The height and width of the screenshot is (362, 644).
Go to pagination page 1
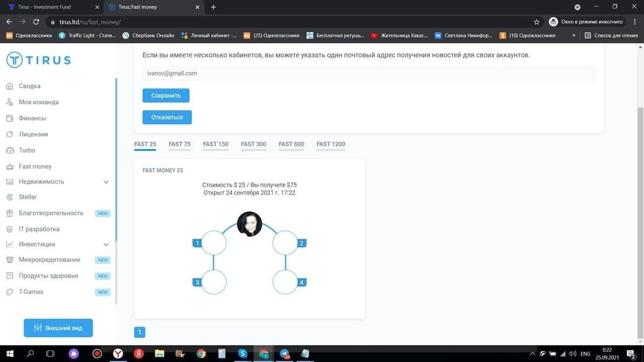[x=139, y=332]
